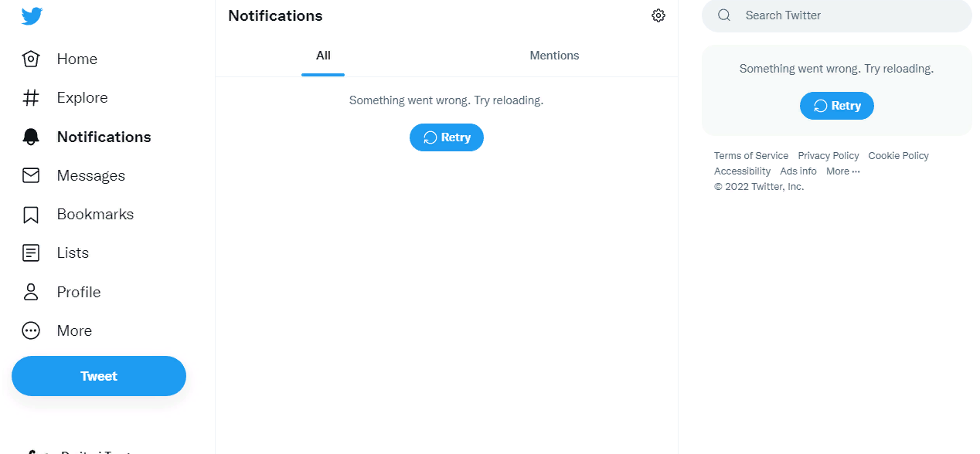
Task: Select the Notifications bell icon
Action: pos(31,137)
